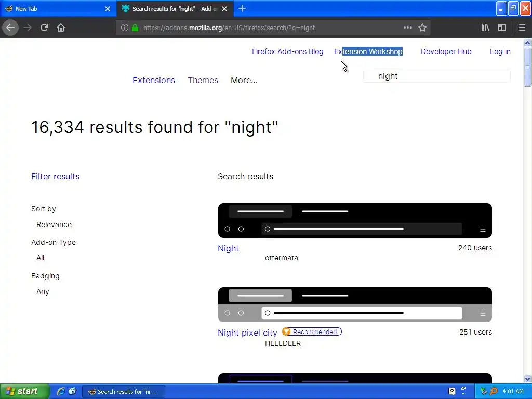Click author name ottermata

[x=281, y=258]
